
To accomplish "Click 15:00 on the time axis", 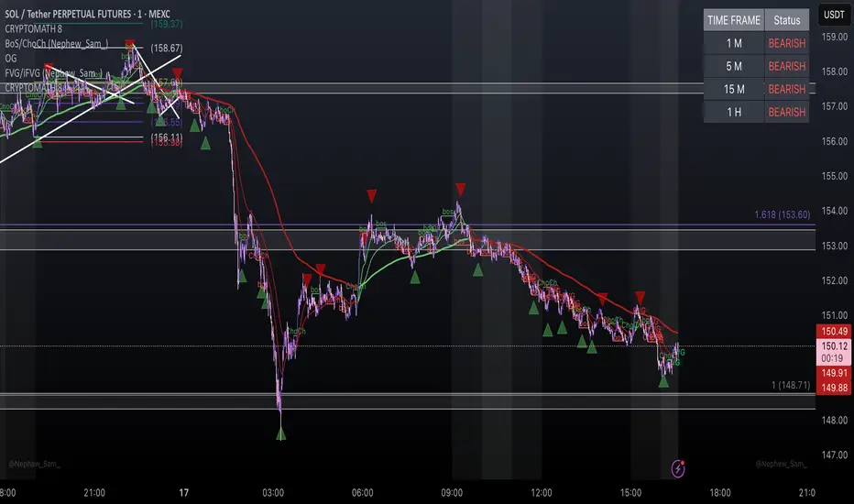I will coord(630,493).
